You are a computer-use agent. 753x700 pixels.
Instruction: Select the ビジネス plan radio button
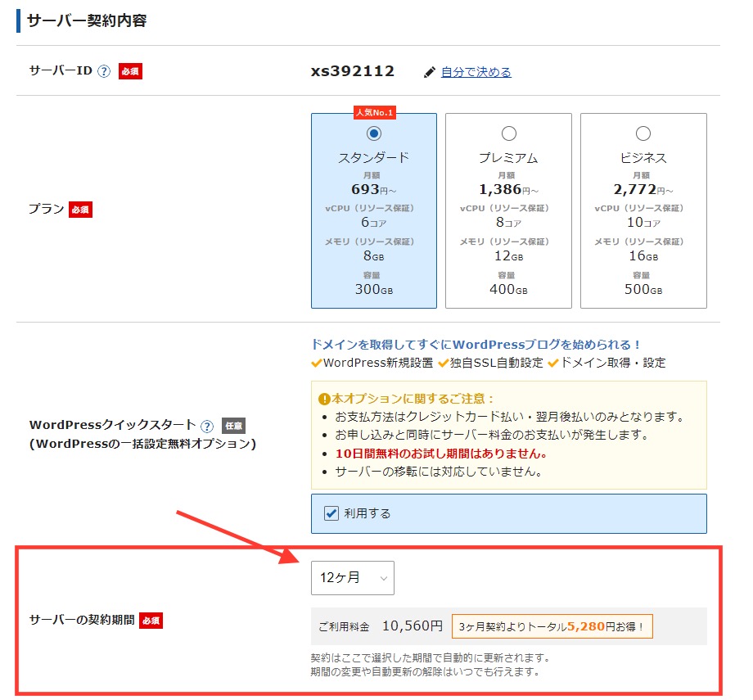[x=643, y=133]
